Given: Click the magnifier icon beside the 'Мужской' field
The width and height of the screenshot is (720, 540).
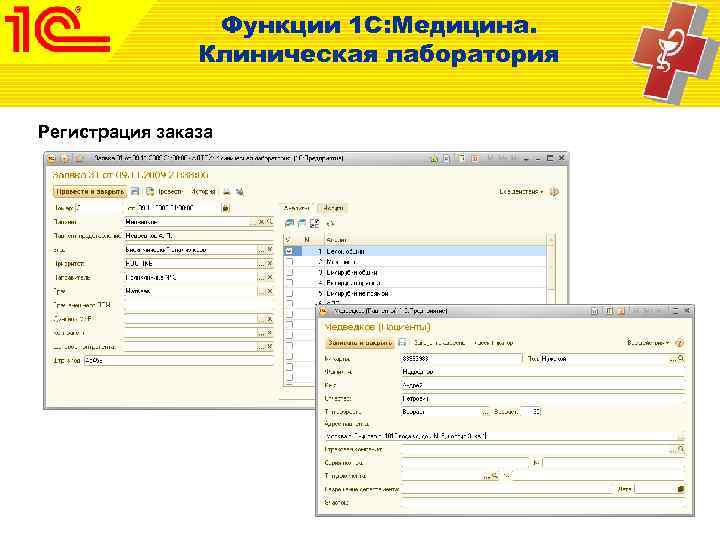Looking at the screenshot, I should [681, 359].
